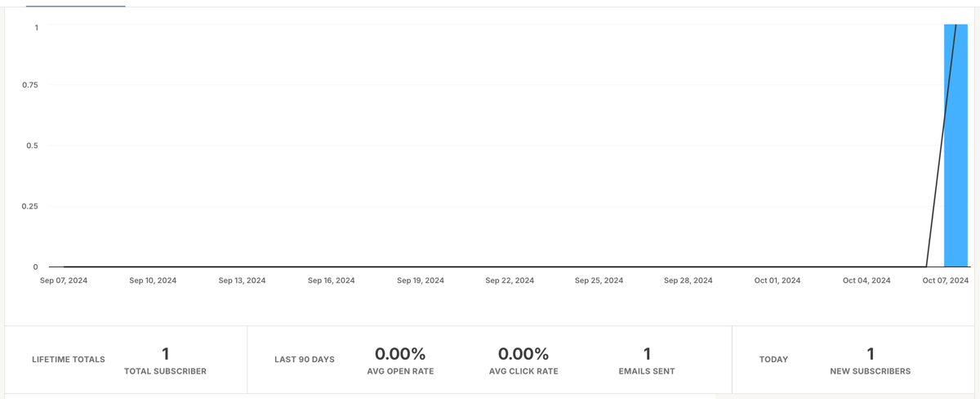Click the Sep 19, 2024 axis label
980x399 pixels.
421,280
